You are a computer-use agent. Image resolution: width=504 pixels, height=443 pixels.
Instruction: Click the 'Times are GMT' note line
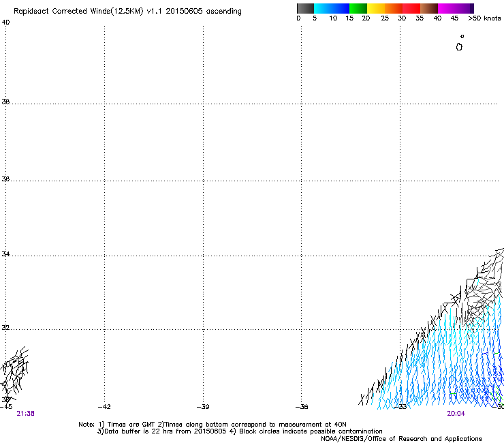(x=212, y=425)
